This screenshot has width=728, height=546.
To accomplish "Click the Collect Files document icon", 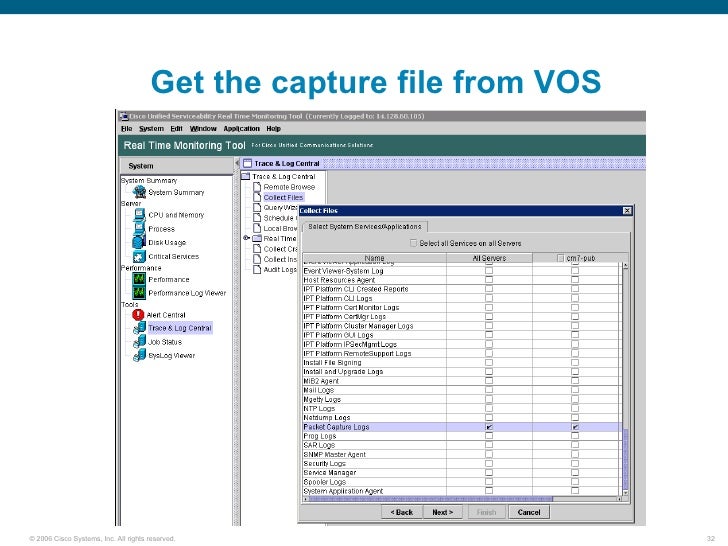I will [257, 197].
